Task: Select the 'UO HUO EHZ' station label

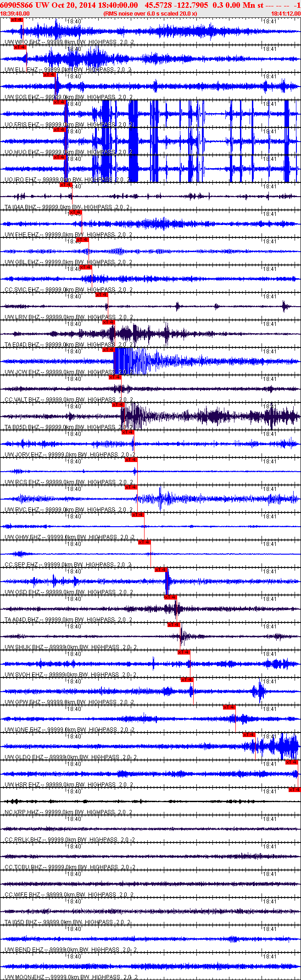Action: point(22,152)
